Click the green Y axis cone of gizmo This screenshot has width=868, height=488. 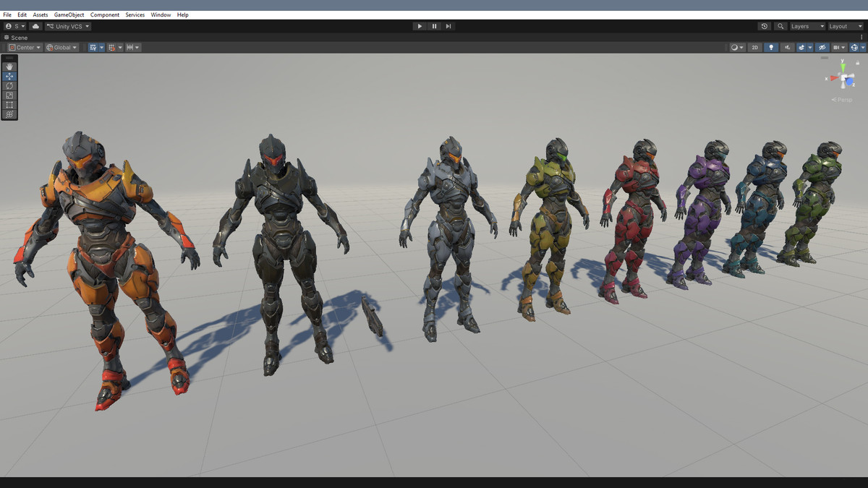pos(843,67)
